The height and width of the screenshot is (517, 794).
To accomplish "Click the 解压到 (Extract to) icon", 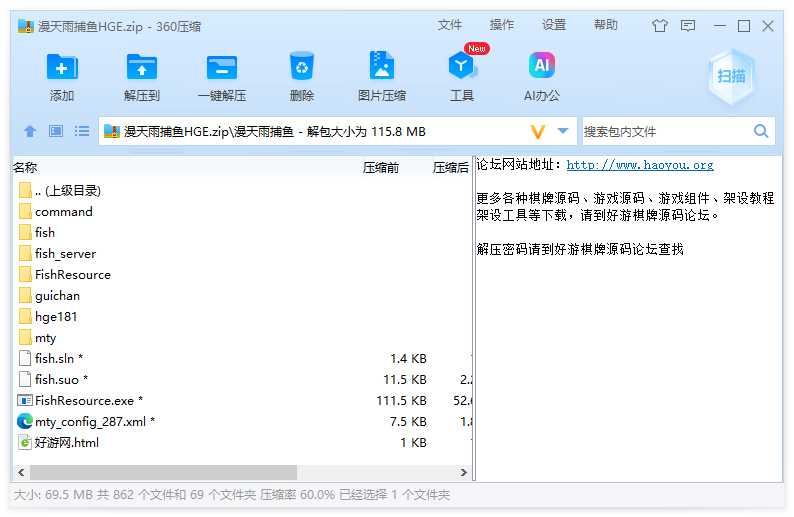I will click(141, 67).
